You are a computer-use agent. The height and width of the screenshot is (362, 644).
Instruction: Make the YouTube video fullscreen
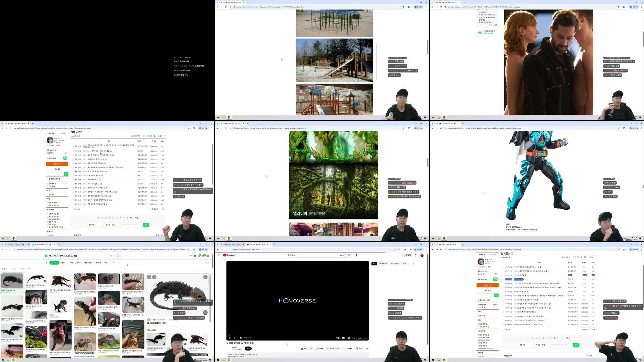point(365,338)
